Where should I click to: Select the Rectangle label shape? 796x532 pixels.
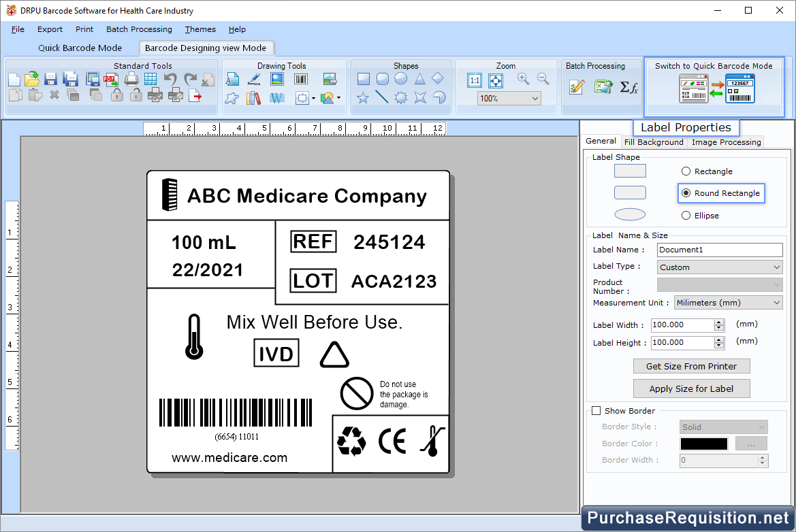click(686, 171)
